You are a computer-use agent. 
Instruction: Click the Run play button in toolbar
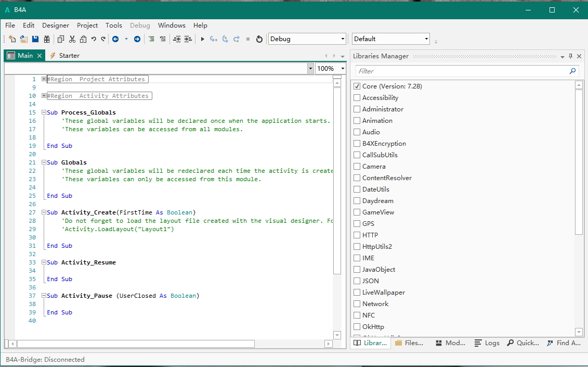[203, 39]
